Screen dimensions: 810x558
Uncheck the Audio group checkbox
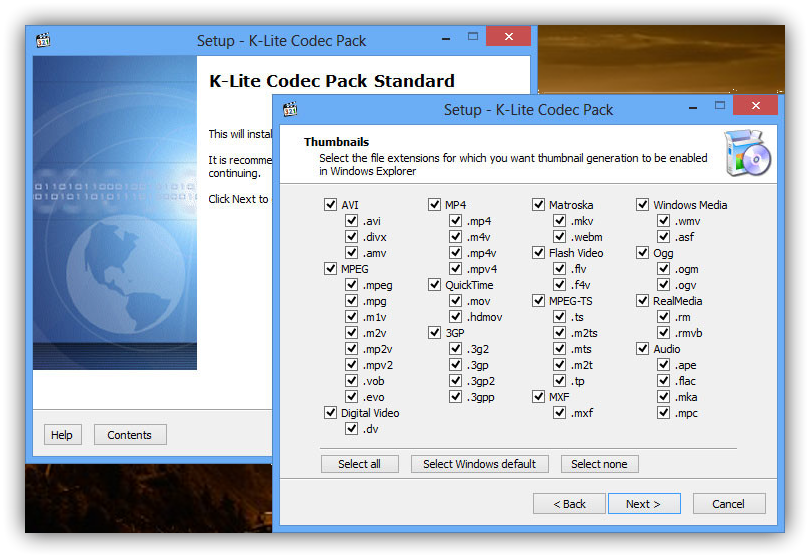[x=643, y=349]
